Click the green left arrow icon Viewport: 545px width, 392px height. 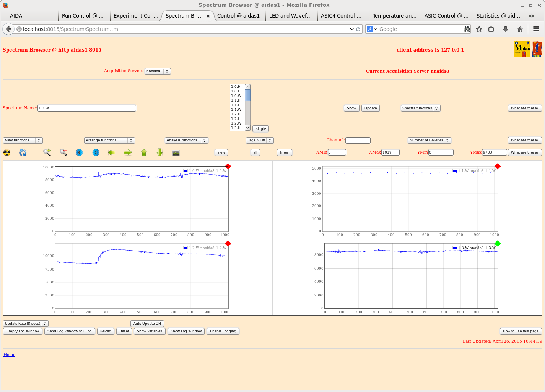click(x=111, y=152)
